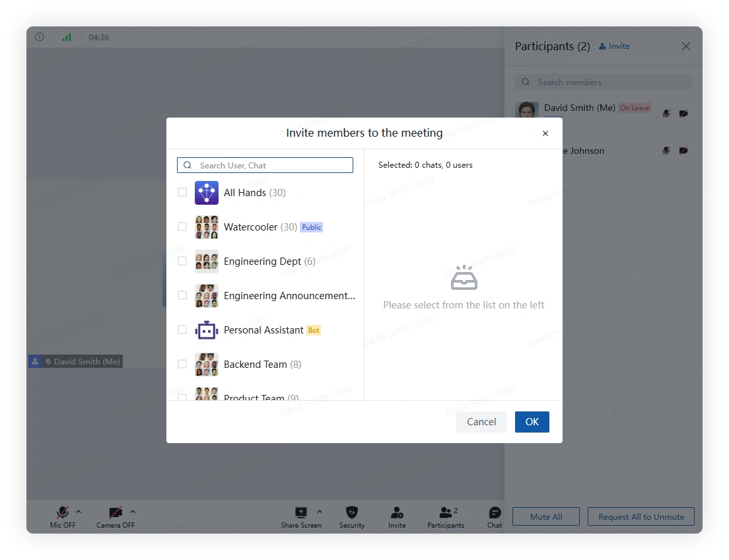Click David Smith's muted mic icon in participants
The width and height of the screenshot is (729, 560).
[666, 114]
